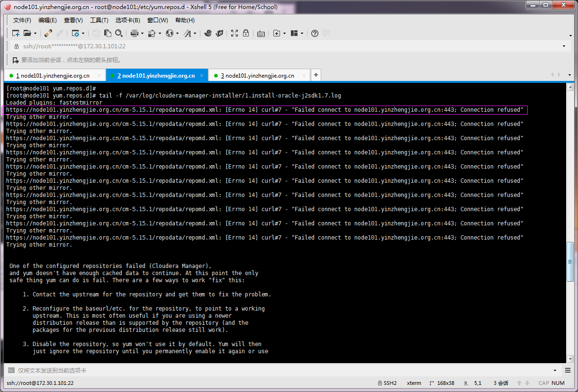Click the scrollbar down arrow of the terminal
This screenshot has height=392, width=578.
pyautogui.click(x=570, y=359)
